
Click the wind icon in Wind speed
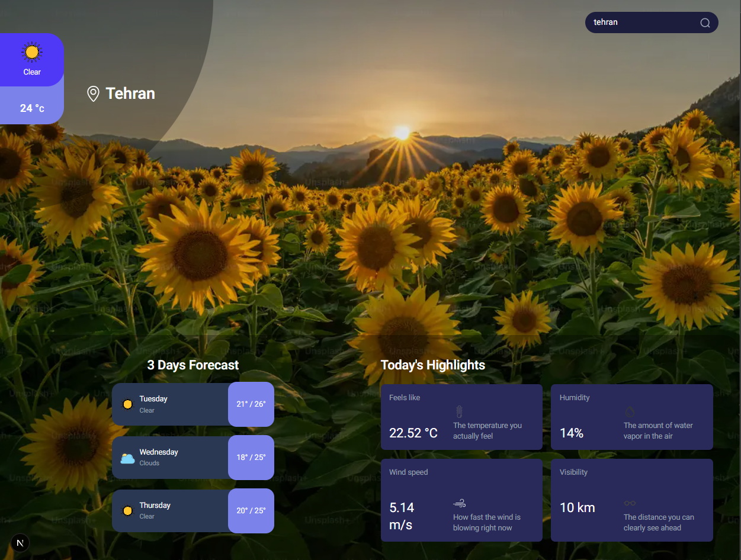coord(460,503)
